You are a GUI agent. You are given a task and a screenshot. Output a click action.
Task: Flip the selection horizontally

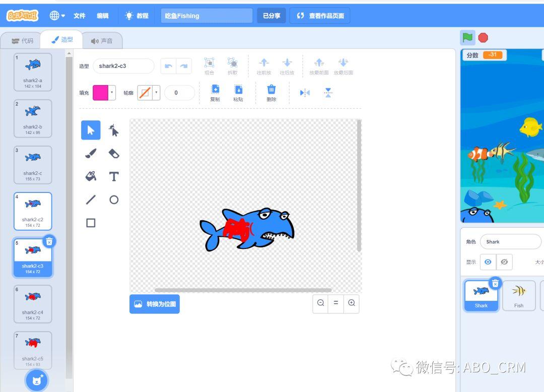point(305,93)
